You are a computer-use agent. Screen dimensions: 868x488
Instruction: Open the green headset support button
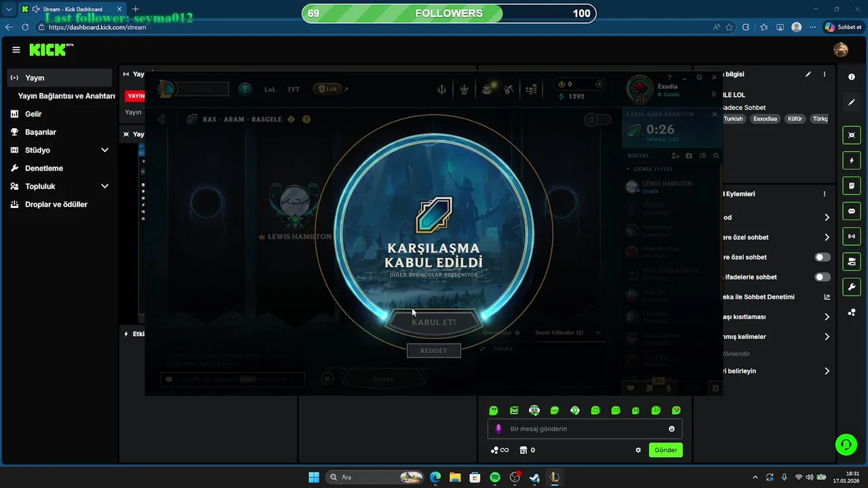(x=846, y=445)
